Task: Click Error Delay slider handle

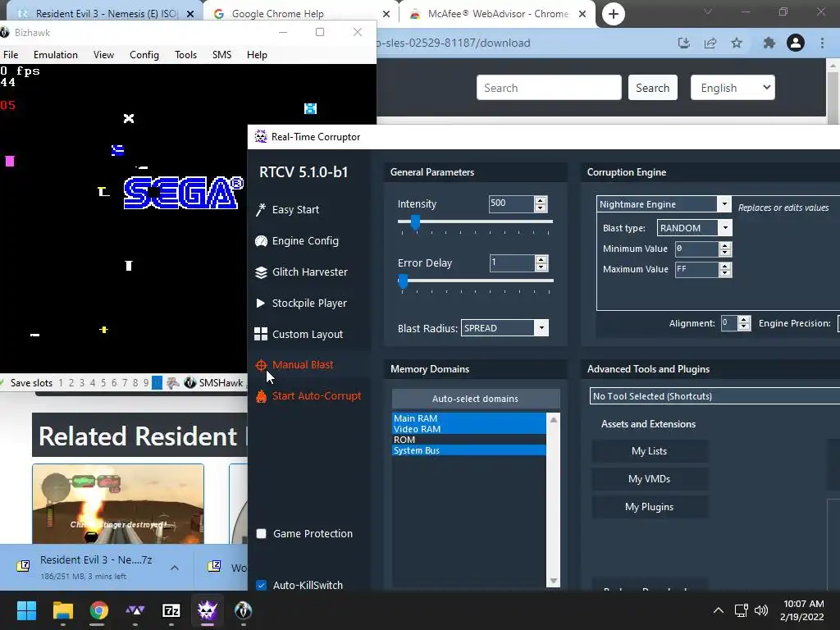Action: (404, 281)
